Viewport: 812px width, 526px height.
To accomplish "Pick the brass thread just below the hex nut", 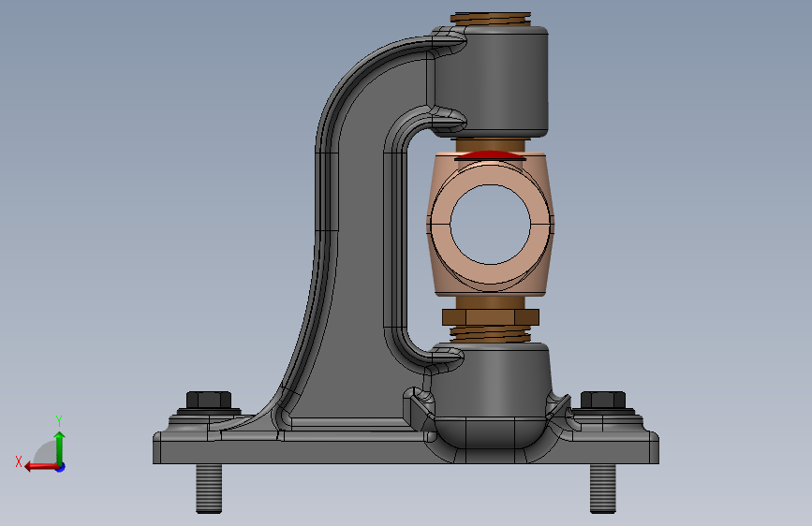I will point(491,334).
